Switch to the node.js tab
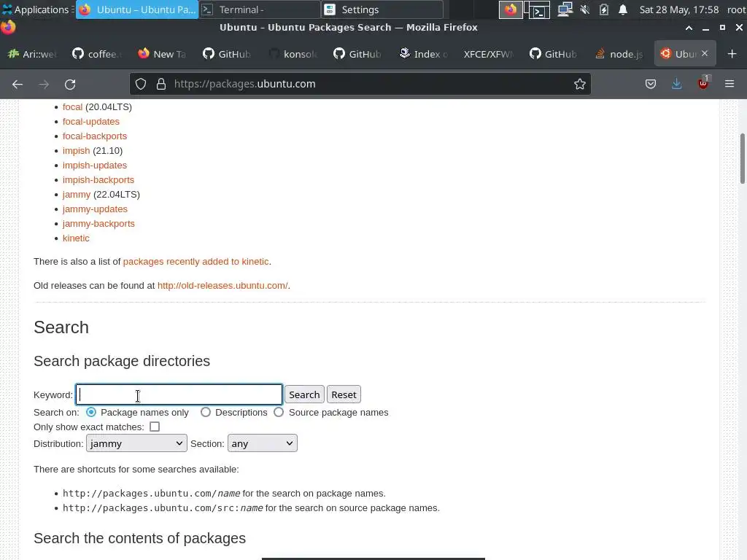Screen dimensions: 747x560 pos(619,54)
